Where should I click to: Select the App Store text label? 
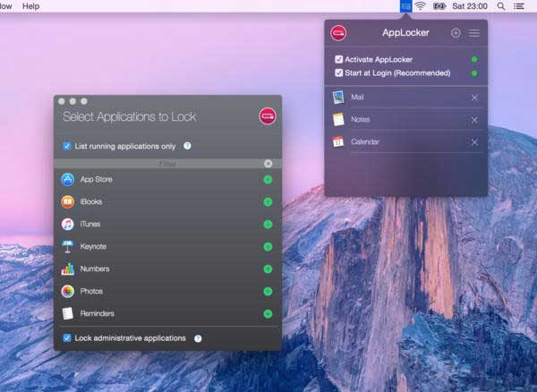(x=97, y=179)
